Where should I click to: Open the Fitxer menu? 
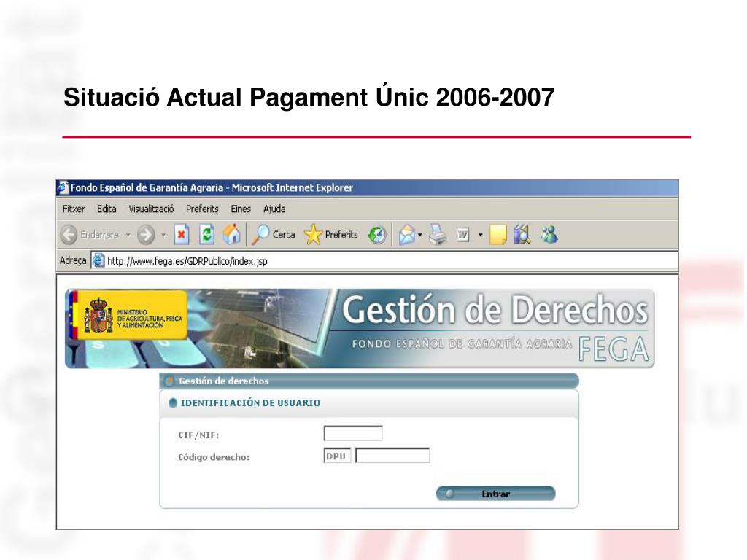pos(74,209)
